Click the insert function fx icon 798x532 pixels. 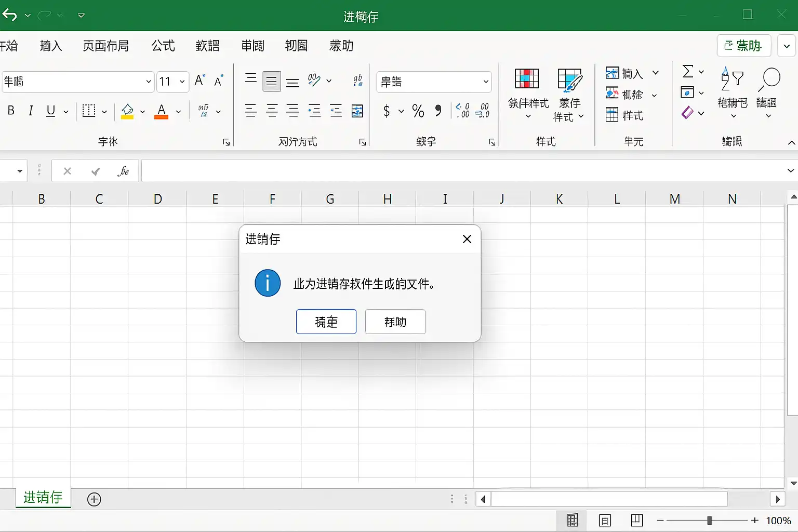123,171
